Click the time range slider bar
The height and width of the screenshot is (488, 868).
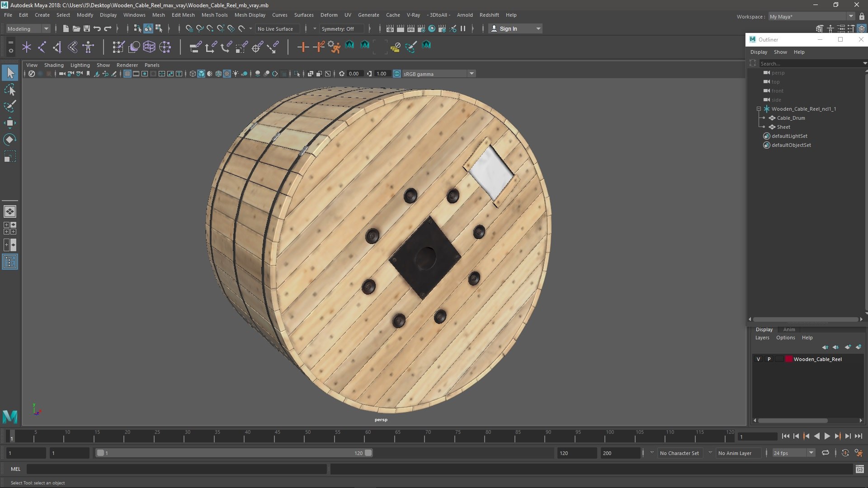coord(234,453)
